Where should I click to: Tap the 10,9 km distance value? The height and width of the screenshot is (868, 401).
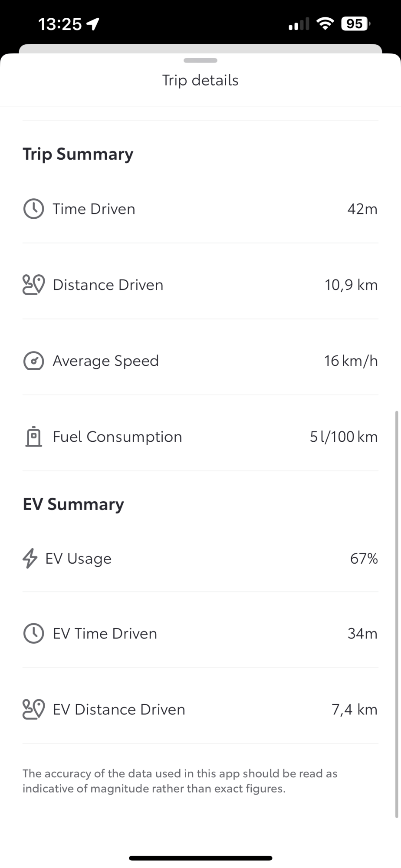tap(351, 285)
